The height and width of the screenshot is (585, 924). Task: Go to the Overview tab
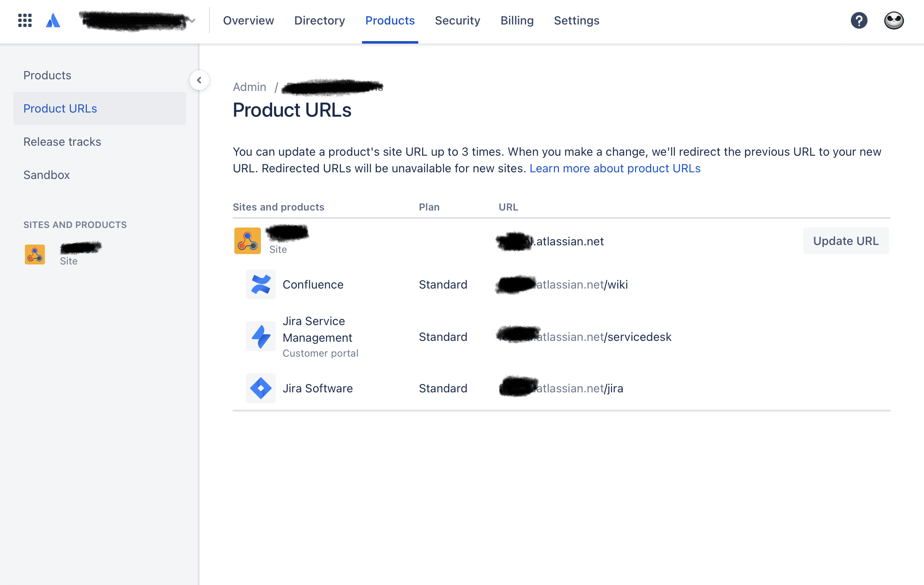point(248,20)
